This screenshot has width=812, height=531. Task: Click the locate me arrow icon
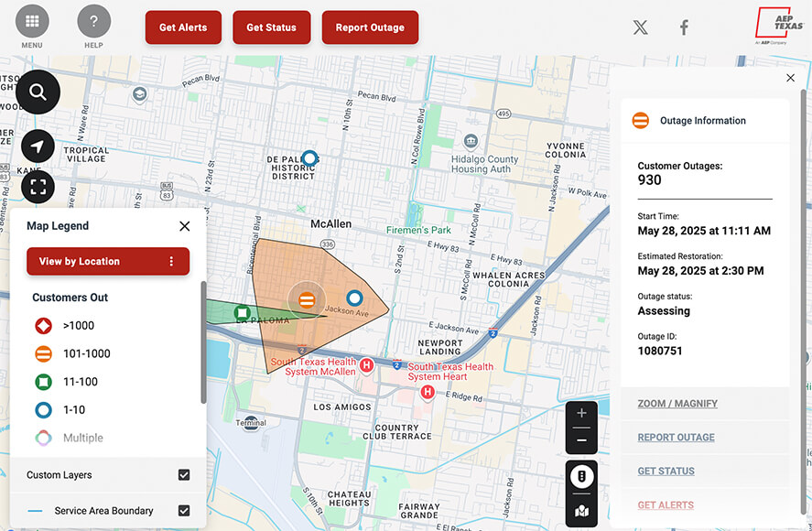[x=38, y=146]
